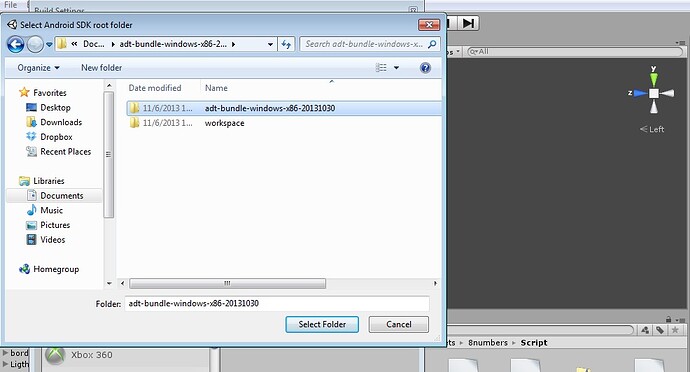Viewport: 690px width, 372px height.
Task: Toggle the lock icon on the Project panel
Action: pyautogui.click(x=668, y=319)
